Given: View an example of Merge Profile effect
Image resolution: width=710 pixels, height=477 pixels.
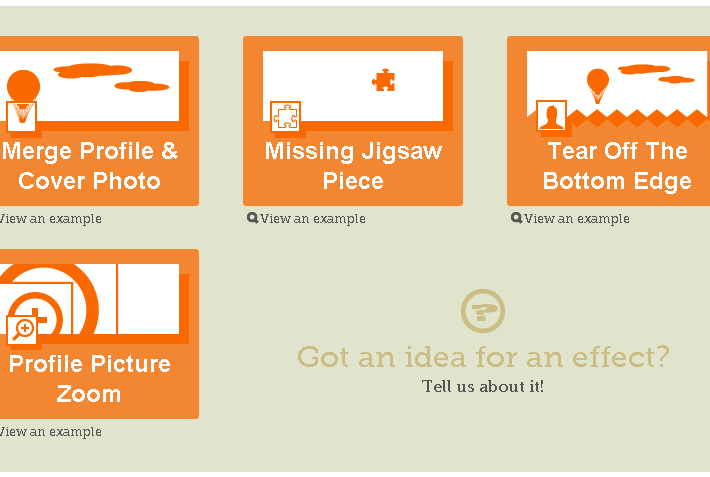Looking at the screenshot, I should point(50,219).
